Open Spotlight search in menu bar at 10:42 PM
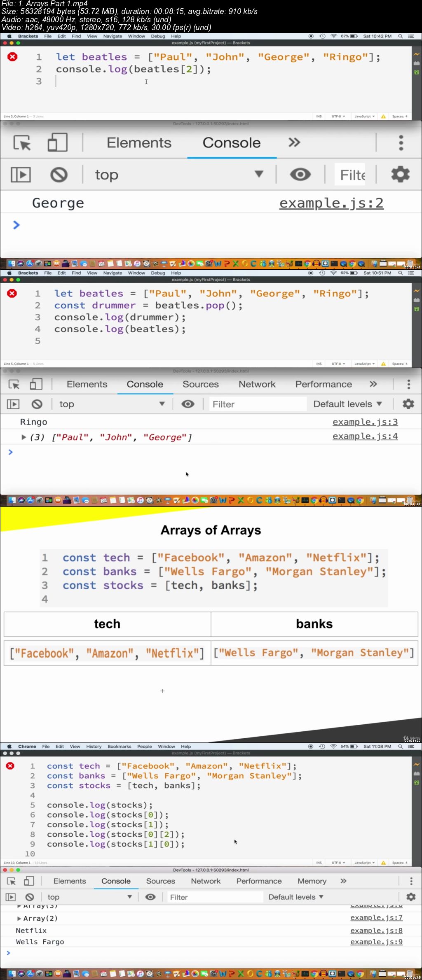This screenshot has width=422, height=980. click(400, 36)
